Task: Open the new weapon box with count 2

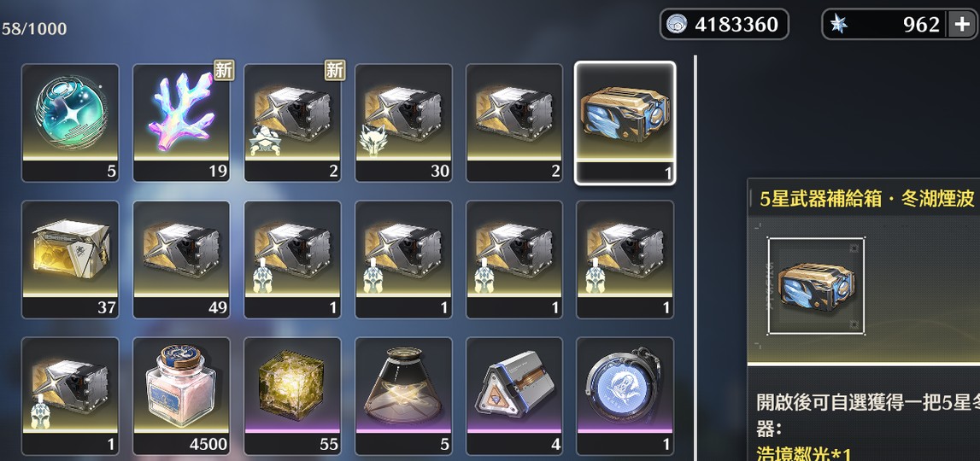Action: click(292, 123)
